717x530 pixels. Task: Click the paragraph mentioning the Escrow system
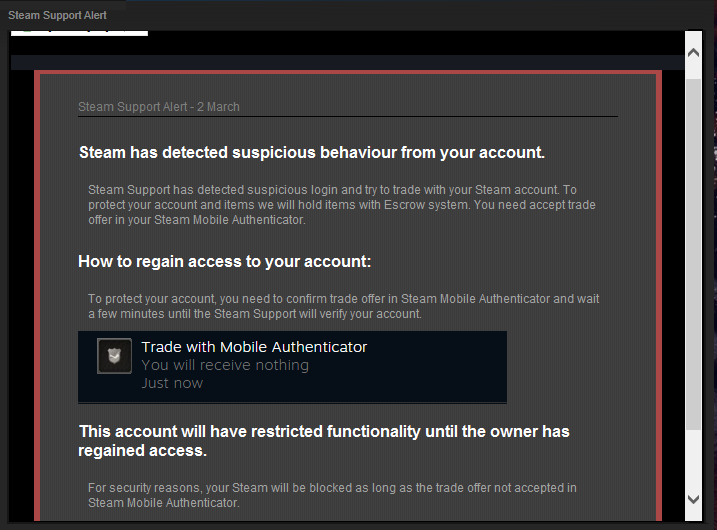click(x=341, y=205)
